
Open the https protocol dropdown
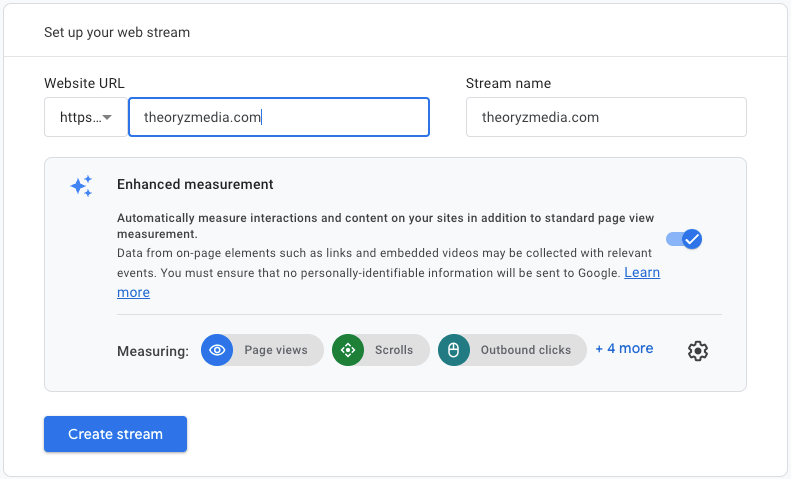[86, 117]
